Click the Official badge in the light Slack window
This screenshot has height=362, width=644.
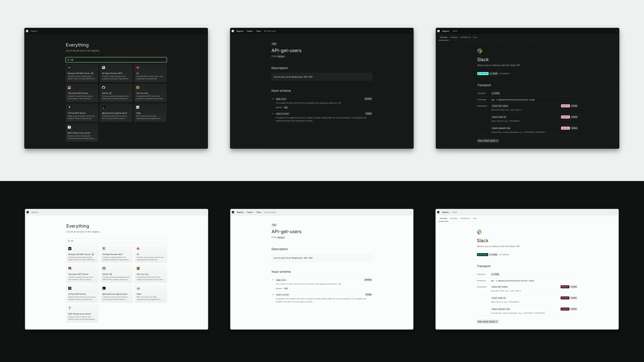tap(482, 255)
